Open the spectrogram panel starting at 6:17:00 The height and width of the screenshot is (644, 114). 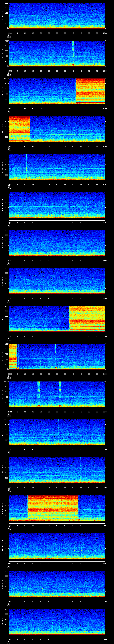(x=57, y=129)
